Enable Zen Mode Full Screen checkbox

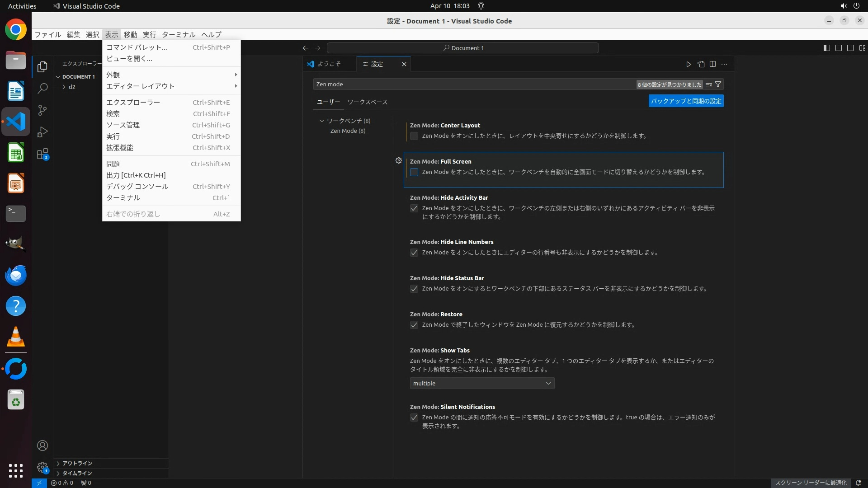[x=414, y=172]
